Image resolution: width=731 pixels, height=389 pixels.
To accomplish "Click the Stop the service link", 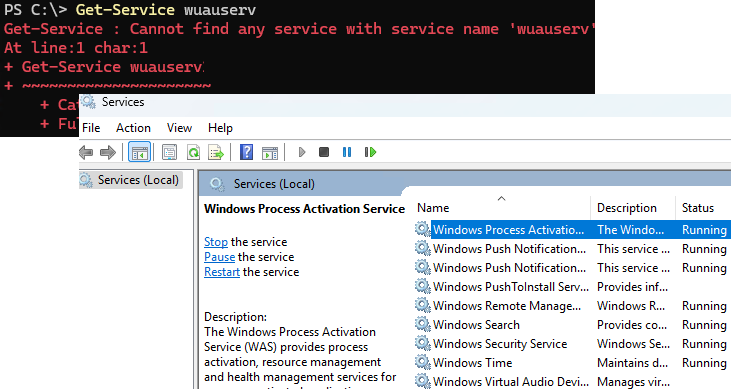I will 216,242.
